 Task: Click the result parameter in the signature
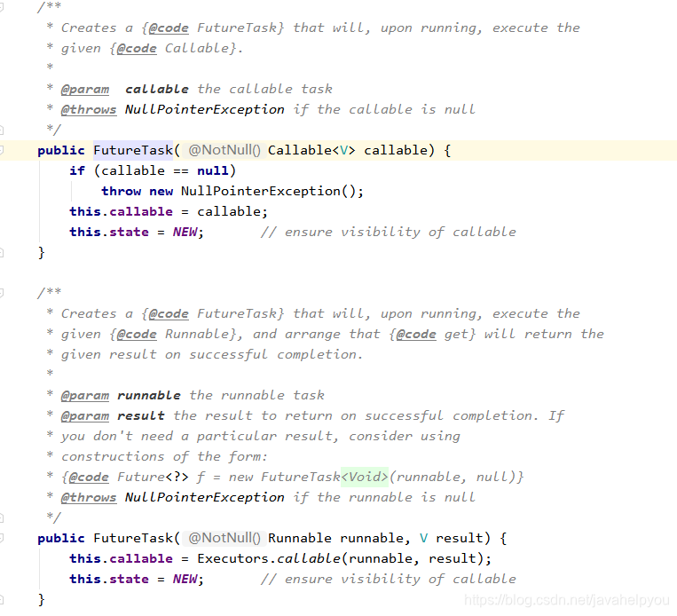click(x=460, y=538)
